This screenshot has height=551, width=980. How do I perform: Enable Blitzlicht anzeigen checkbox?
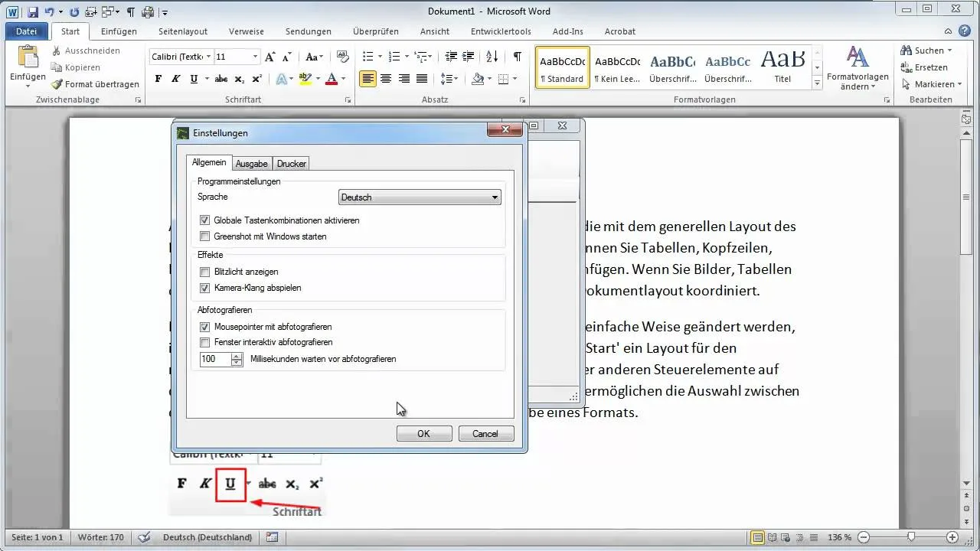point(204,272)
